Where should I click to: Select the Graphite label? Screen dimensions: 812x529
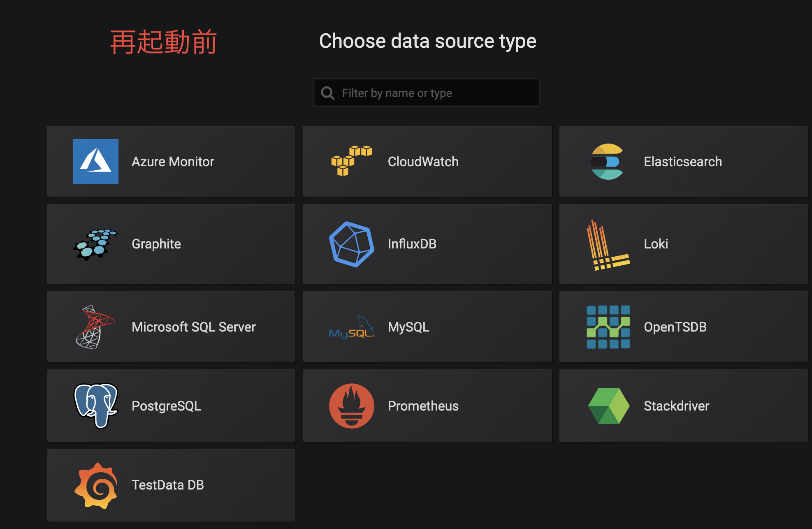click(x=156, y=244)
